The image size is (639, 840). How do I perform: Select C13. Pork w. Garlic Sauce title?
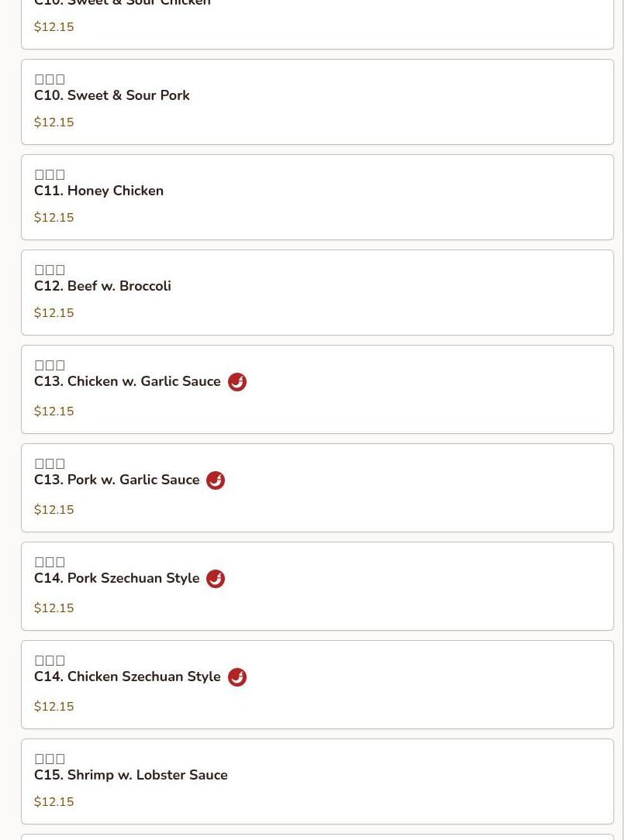pos(116,480)
